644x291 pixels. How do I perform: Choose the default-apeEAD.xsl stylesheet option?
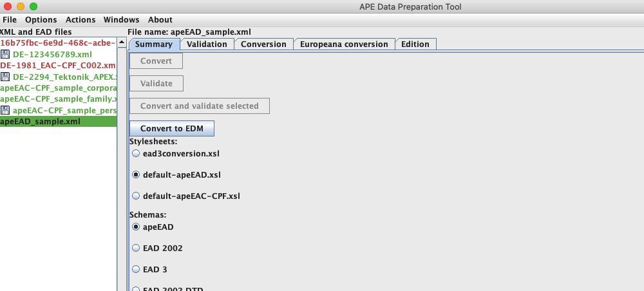click(x=135, y=174)
